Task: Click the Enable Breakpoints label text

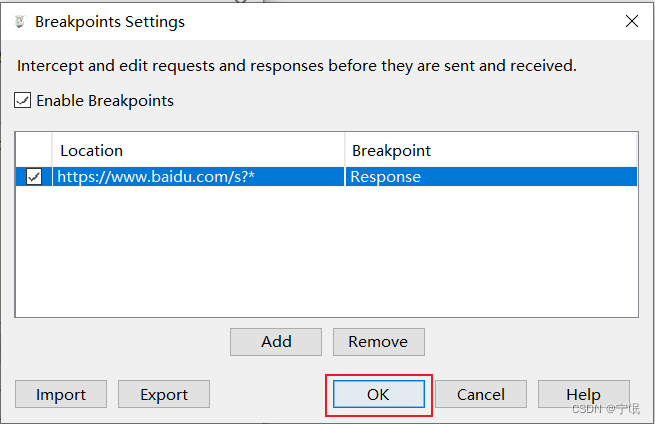Action: (105, 100)
